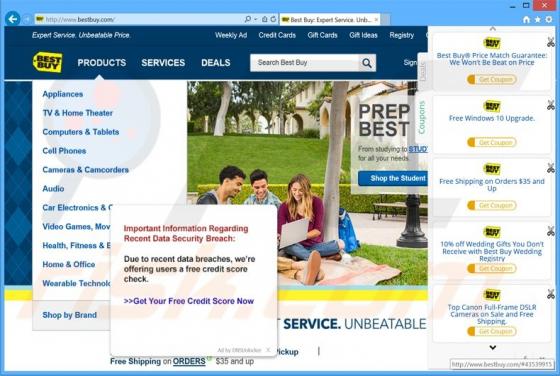The width and height of the screenshot is (560, 376).
Task: Click the Shop the Student button
Action: 393,178
